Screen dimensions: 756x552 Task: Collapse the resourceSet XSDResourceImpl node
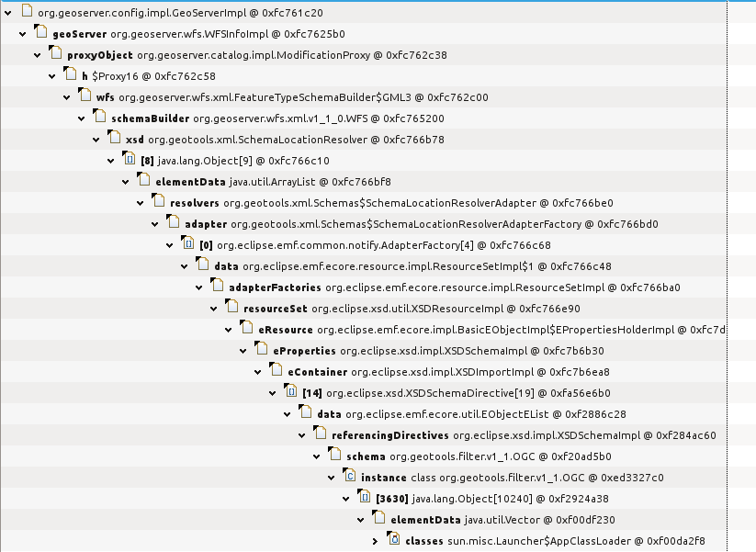click(214, 309)
